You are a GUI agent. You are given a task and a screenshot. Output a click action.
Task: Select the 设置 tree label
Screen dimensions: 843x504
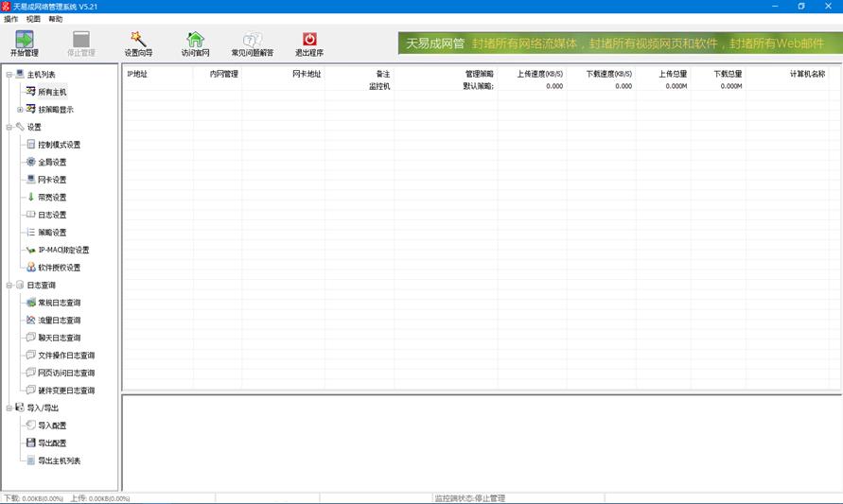coord(34,128)
